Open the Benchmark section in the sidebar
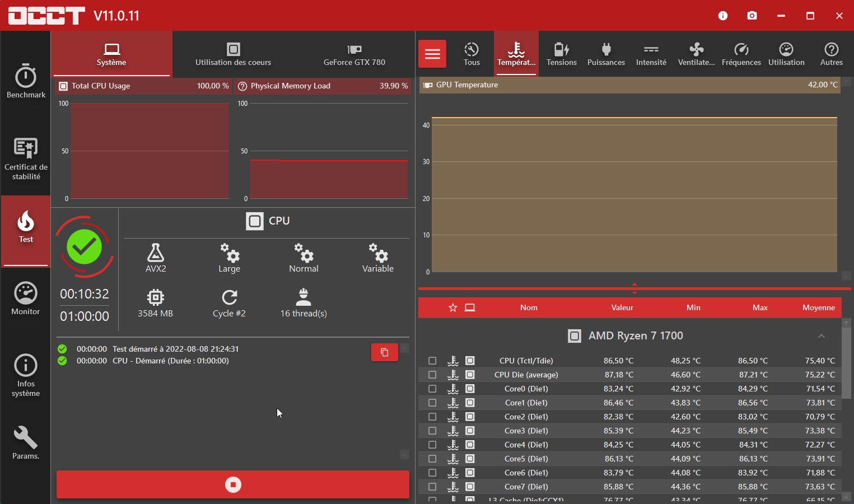854x504 pixels. tap(26, 81)
